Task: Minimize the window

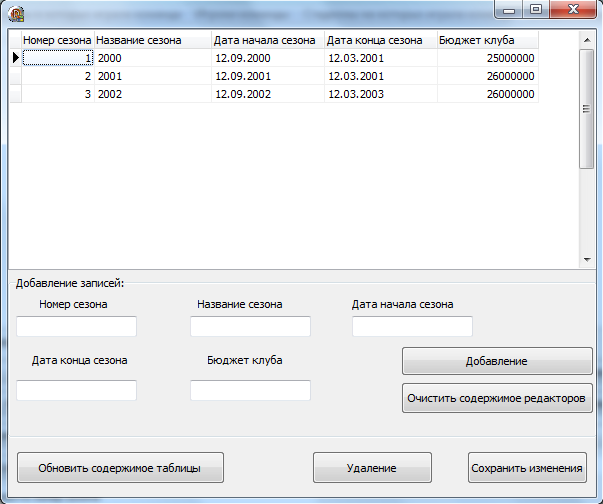Action: click(509, 10)
